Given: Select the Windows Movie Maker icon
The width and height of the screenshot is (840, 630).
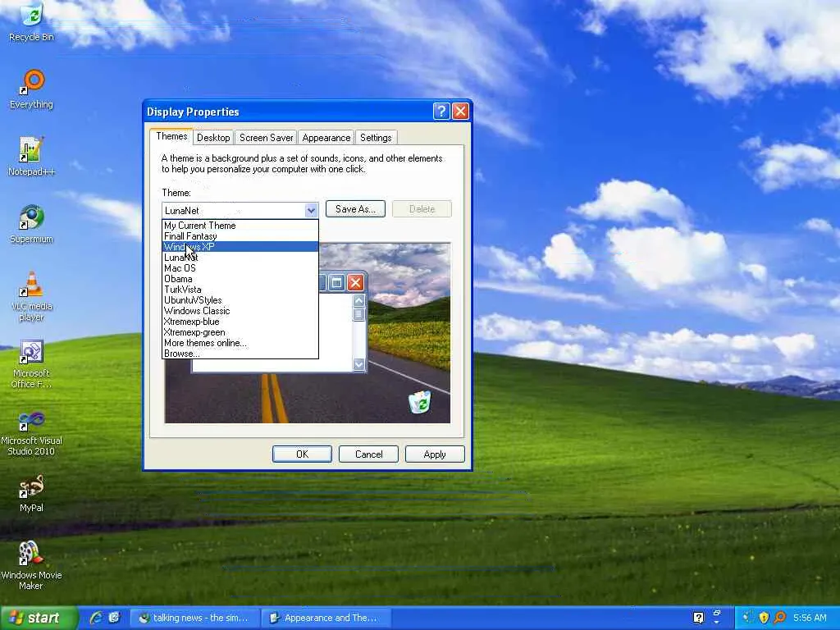Looking at the screenshot, I should click(32, 566).
